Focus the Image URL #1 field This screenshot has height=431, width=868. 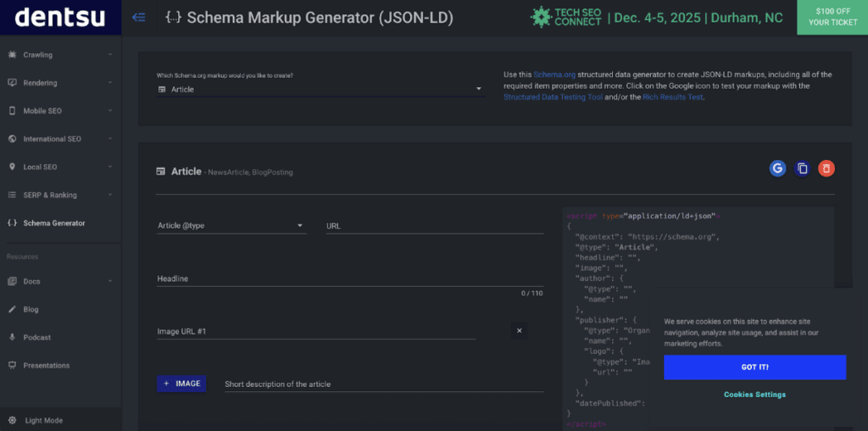(316, 331)
